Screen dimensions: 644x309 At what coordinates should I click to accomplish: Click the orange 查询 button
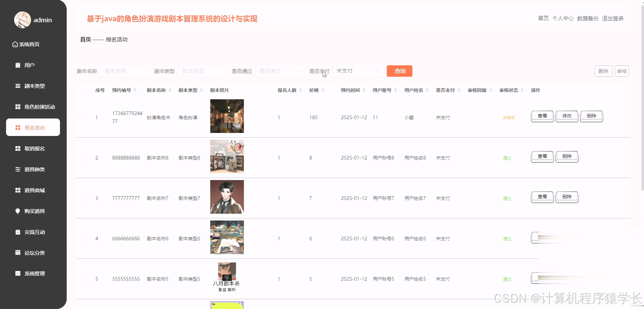pos(399,71)
